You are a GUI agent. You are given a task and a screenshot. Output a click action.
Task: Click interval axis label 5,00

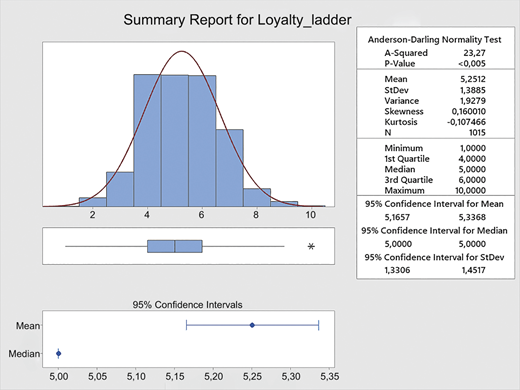pos(59,377)
